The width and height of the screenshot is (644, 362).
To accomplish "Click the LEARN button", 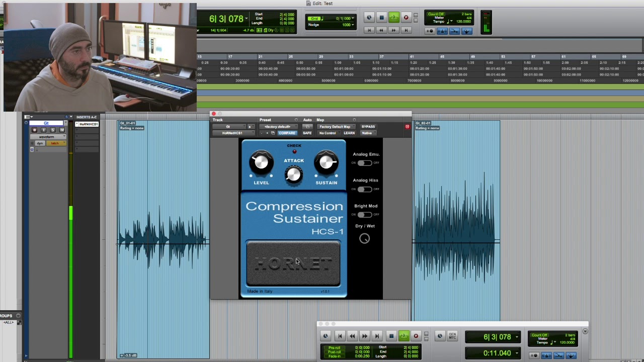I will click(x=349, y=133).
